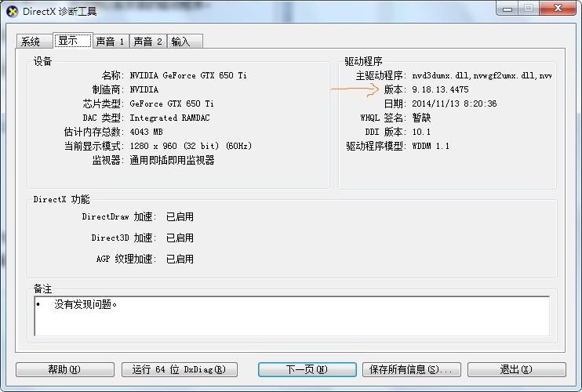Screen dimensions: 582x392
Task: Click DirectDraw 加速 status 已启用
Action: (180, 216)
